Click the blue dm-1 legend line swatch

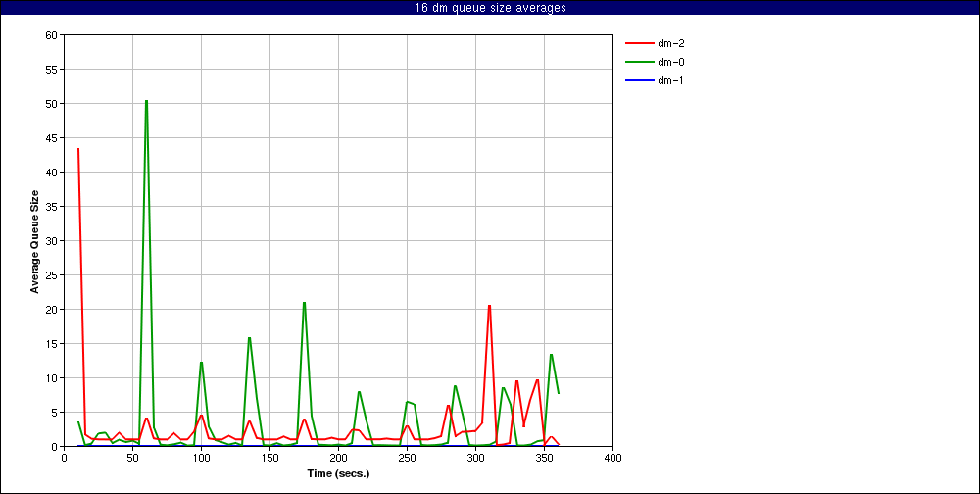tap(639, 80)
